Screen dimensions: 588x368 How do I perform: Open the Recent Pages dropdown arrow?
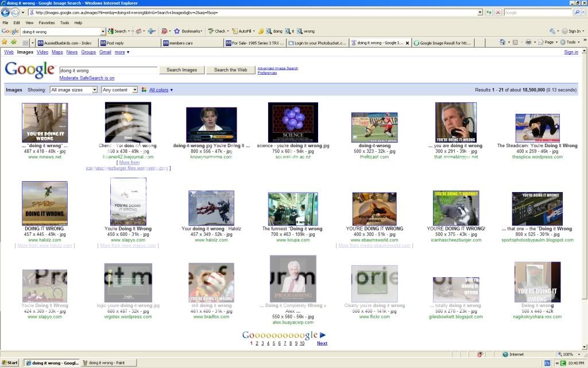[22, 13]
